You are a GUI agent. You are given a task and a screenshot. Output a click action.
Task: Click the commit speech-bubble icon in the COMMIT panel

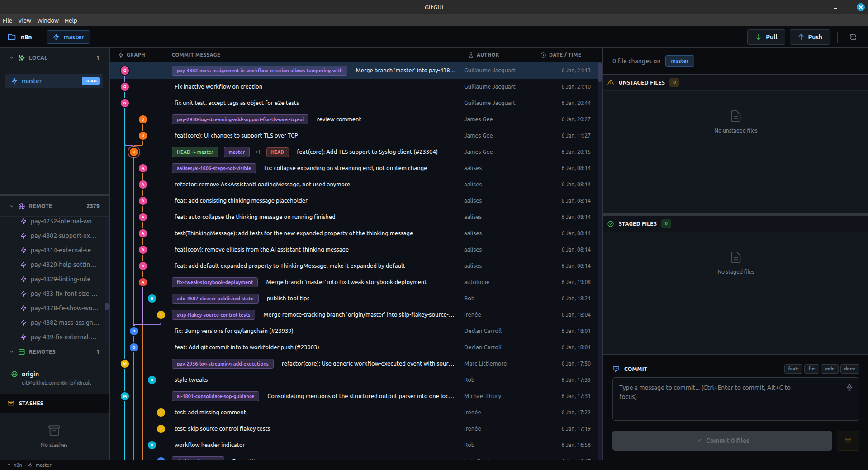[616, 369]
